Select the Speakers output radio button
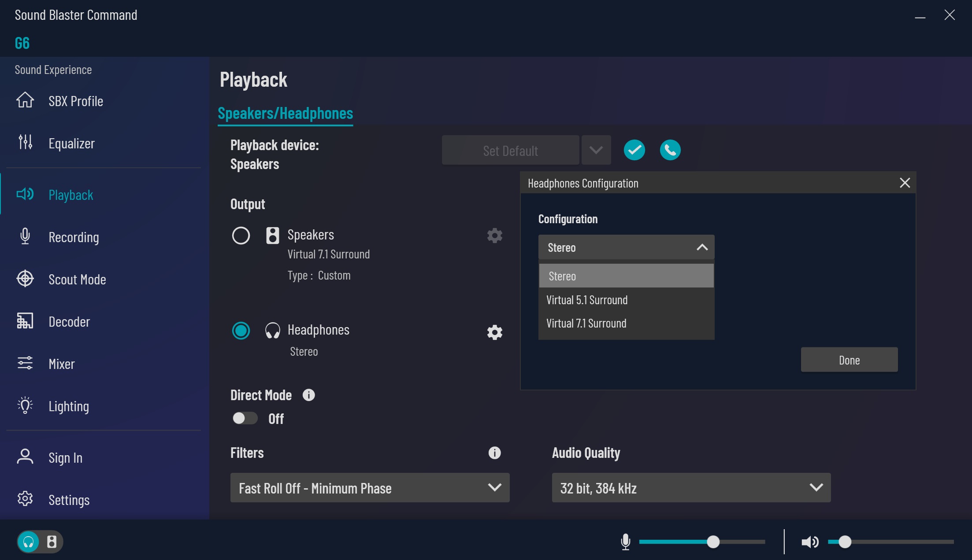This screenshot has width=972, height=560. [x=241, y=236]
